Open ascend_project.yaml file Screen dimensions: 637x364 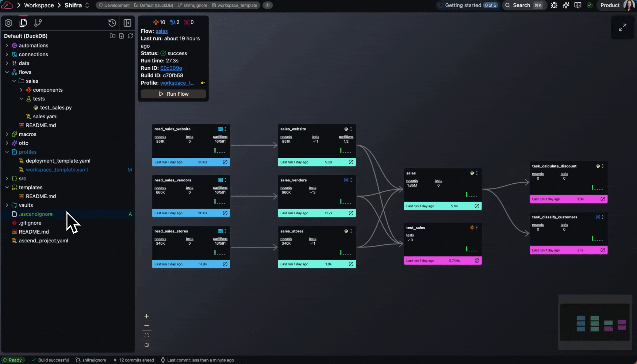point(43,241)
